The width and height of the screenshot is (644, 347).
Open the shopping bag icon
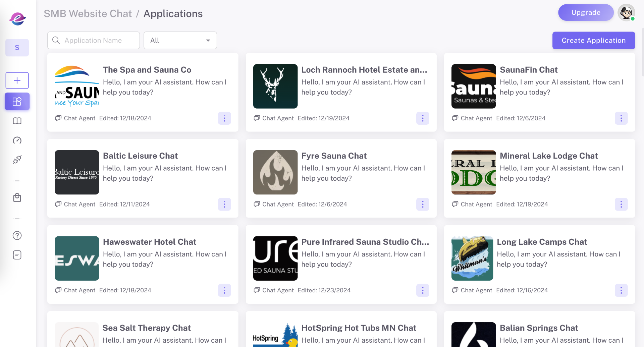(x=17, y=198)
